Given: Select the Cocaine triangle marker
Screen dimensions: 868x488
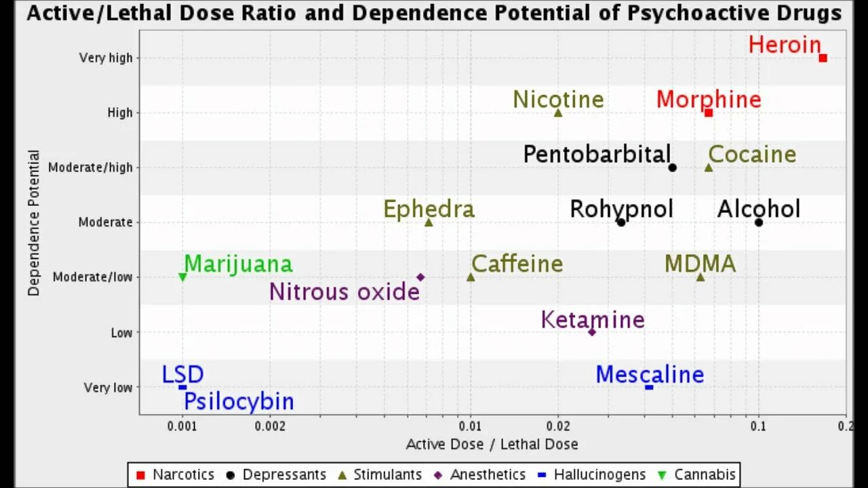Looking at the screenshot, I should click(709, 167).
